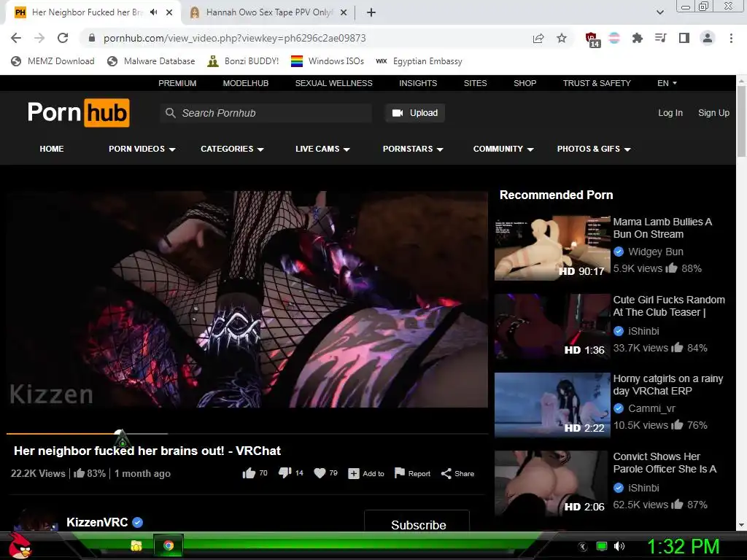Focus the site search field
Viewport: 747px width, 560px height.
[x=266, y=113]
